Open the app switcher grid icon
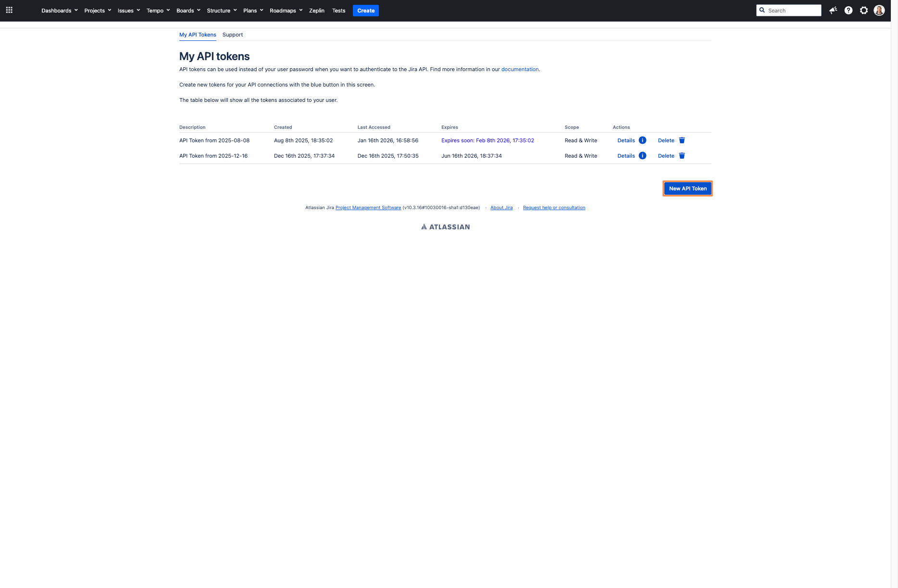The height and width of the screenshot is (588, 898). point(9,10)
